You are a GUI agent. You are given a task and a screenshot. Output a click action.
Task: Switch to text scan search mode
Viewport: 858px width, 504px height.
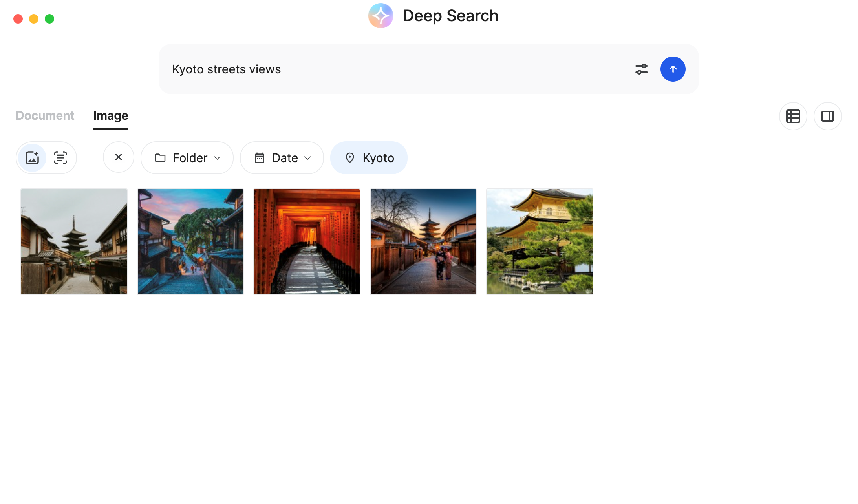point(60,158)
